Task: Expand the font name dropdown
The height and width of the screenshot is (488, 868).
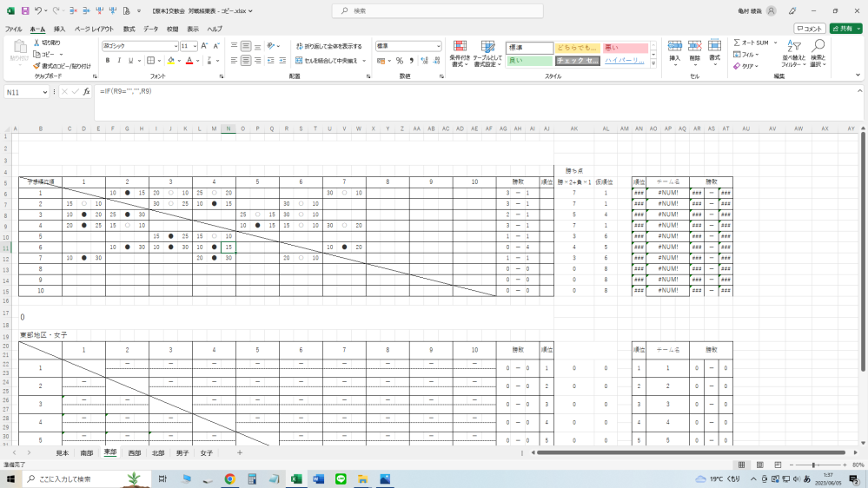Action: (x=175, y=46)
